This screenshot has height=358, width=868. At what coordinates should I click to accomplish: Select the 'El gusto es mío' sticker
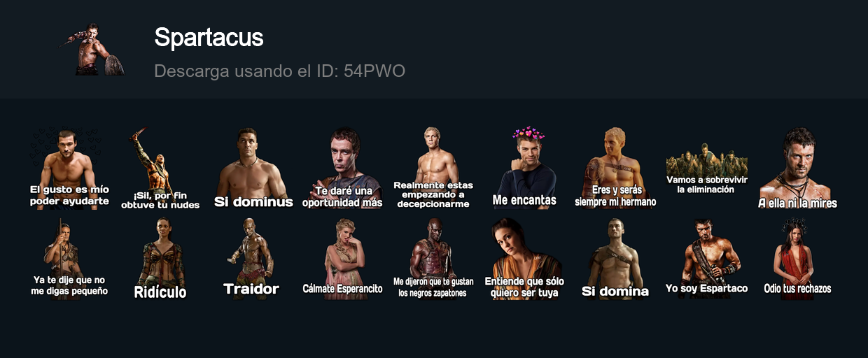tap(69, 169)
